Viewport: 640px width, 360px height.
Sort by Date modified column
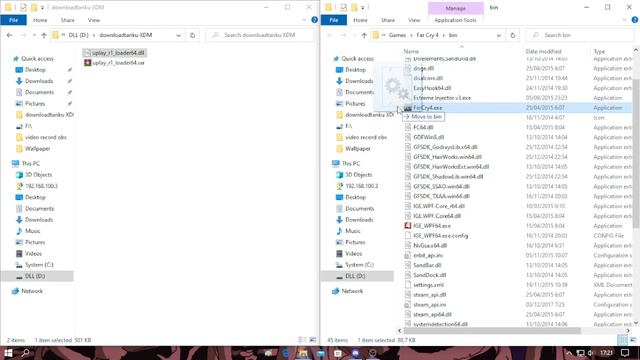click(543, 51)
